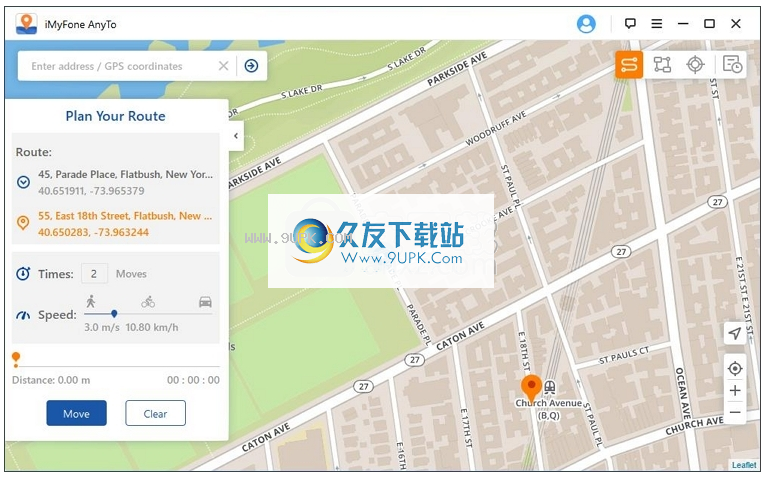The image size is (762, 482).
Task: Maximize the AnyTo window
Action: [x=709, y=23]
